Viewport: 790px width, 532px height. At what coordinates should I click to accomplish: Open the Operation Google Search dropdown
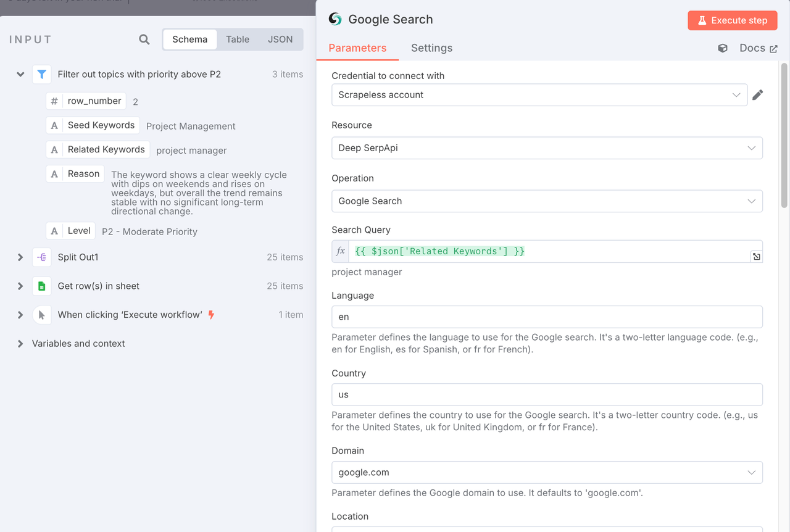click(x=547, y=201)
